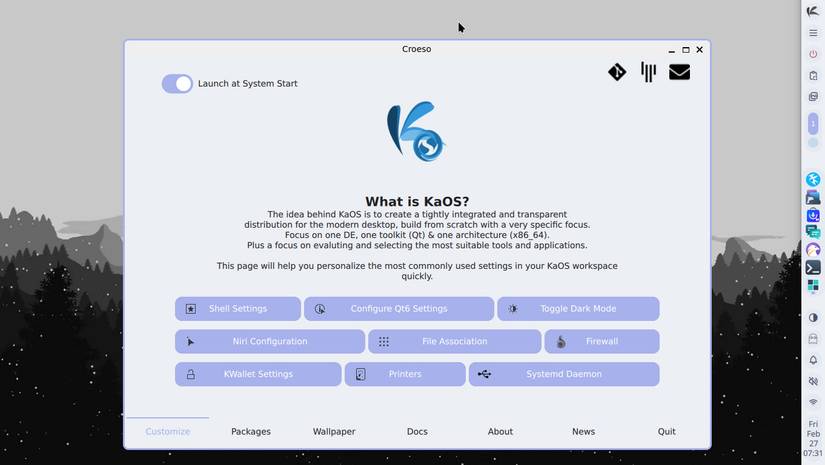Open the file manager icon in panel
The image size is (825, 465).
[813, 197]
